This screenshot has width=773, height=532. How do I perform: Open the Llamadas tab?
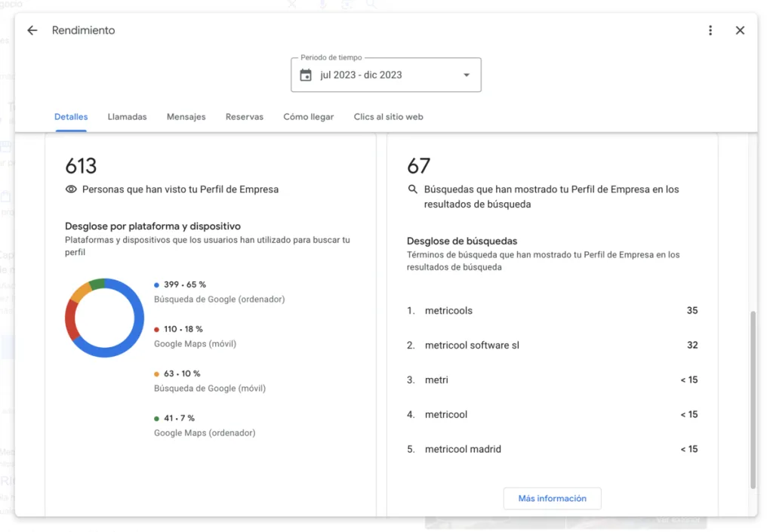tap(127, 117)
